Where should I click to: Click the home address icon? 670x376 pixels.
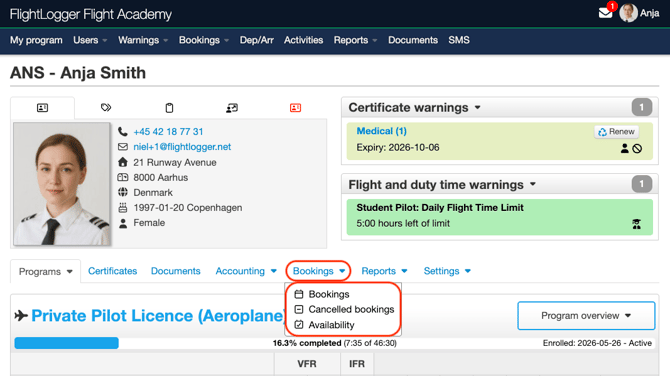(x=123, y=162)
